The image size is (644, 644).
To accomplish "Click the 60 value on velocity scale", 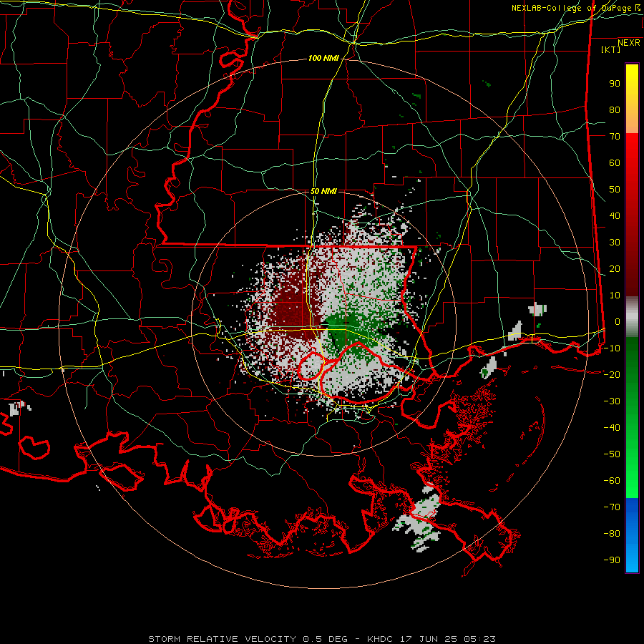I will pos(615,163).
